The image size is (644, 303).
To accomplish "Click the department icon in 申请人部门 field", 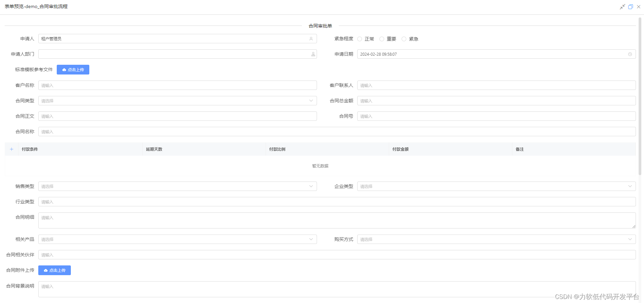I will (313, 54).
